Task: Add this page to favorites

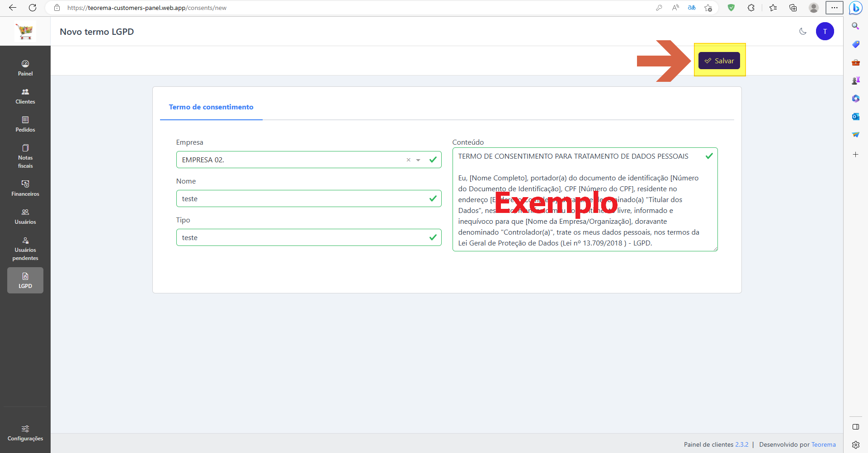Action: [708, 8]
